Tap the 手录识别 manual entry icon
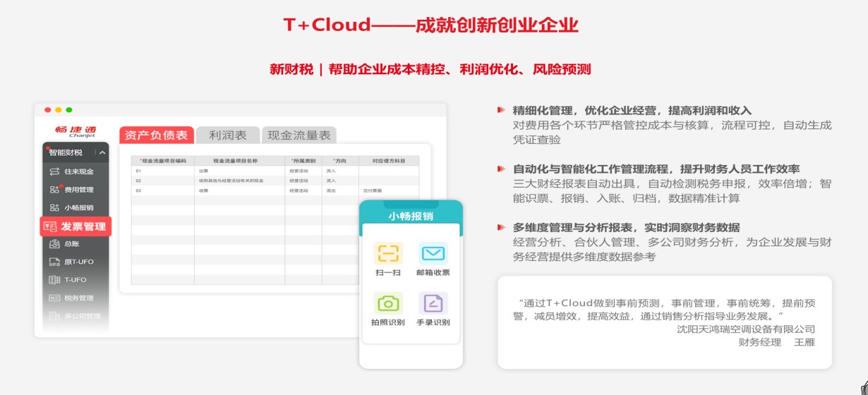 433,303
